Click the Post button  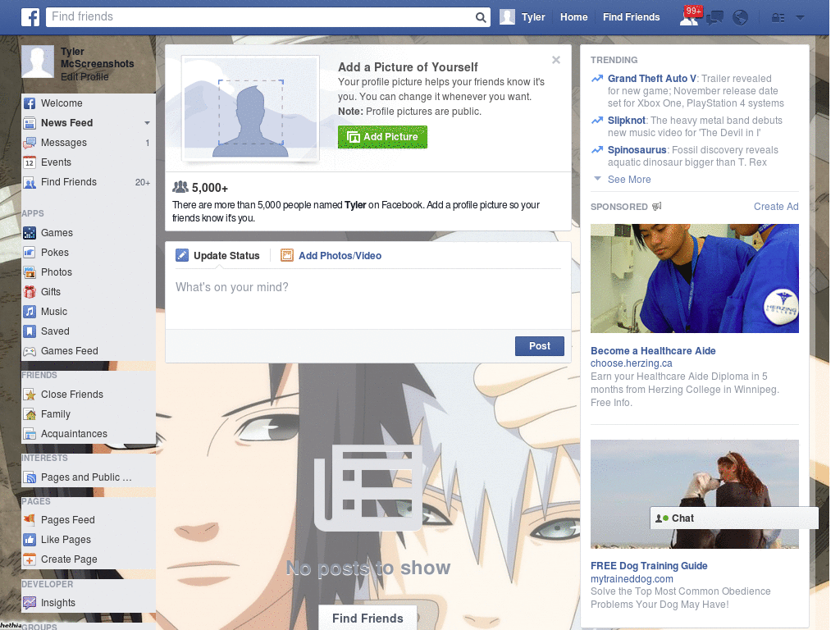click(x=540, y=346)
